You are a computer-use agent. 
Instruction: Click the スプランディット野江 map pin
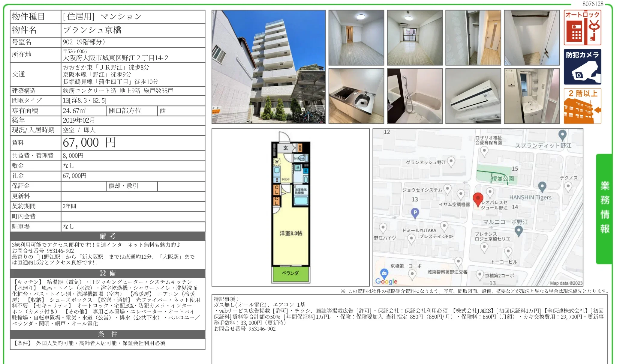562,135
